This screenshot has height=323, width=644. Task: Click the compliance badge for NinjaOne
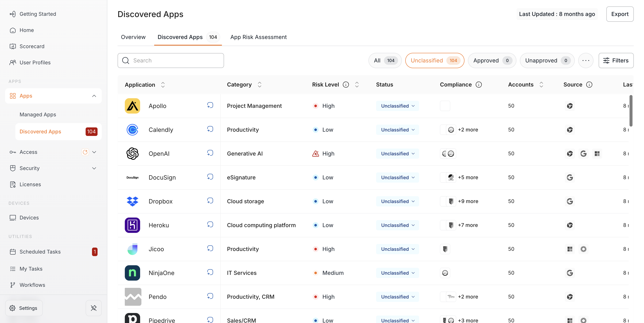pos(445,273)
